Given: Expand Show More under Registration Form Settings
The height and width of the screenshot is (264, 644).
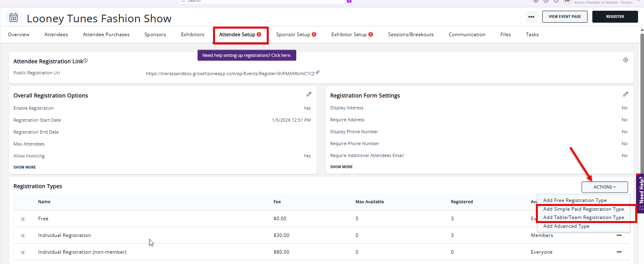Looking at the screenshot, I should point(341,167).
